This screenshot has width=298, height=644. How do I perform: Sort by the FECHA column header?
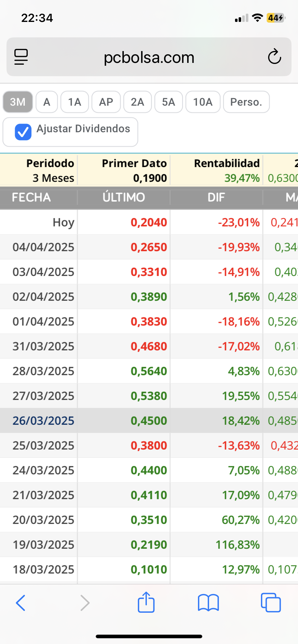(31, 197)
